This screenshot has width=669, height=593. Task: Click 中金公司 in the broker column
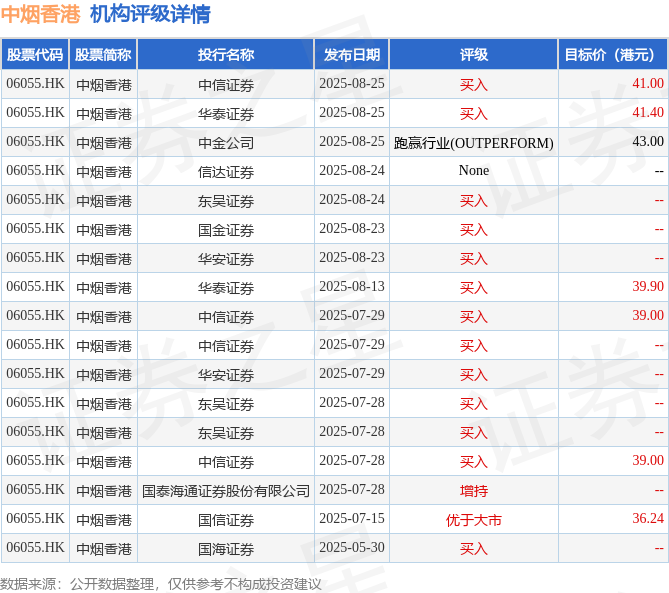coord(226,143)
